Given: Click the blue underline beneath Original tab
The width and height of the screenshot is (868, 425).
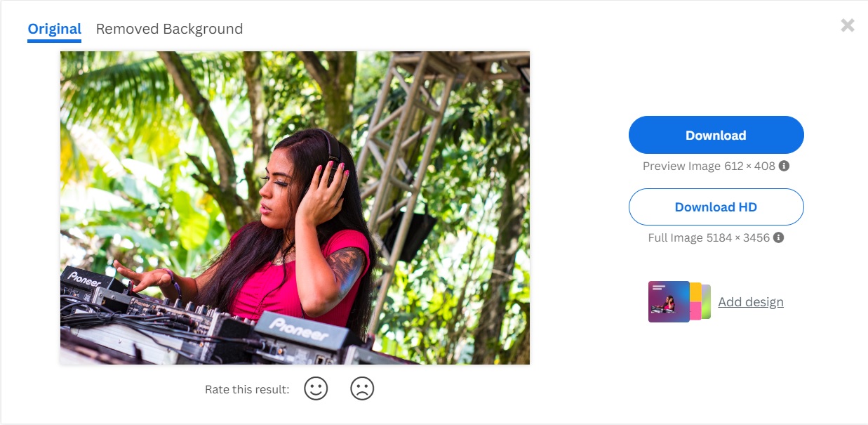Looking at the screenshot, I should point(55,41).
